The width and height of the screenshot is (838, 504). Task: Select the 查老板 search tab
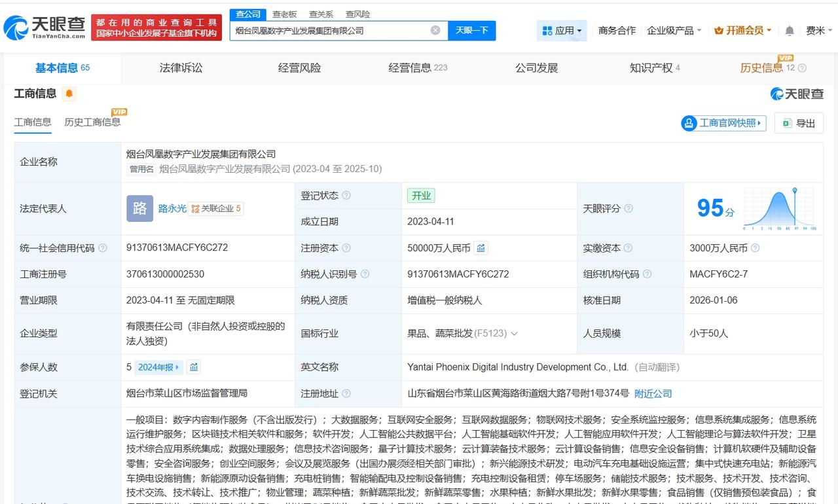[x=285, y=14]
